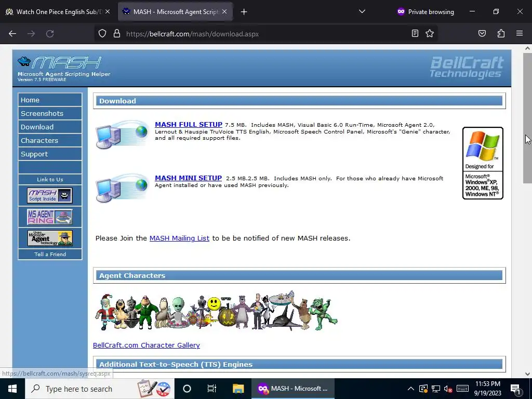532x399 pixels.
Task: Open the extensions puzzle icon
Action: pyautogui.click(x=501, y=34)
